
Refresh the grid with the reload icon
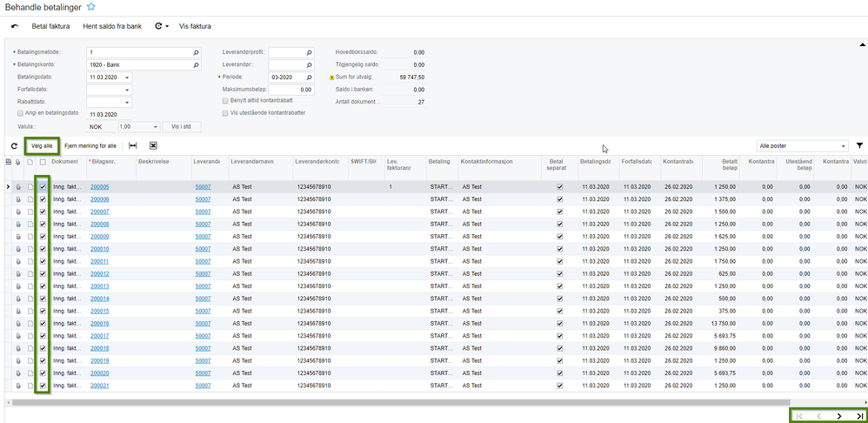click(14, 146)
